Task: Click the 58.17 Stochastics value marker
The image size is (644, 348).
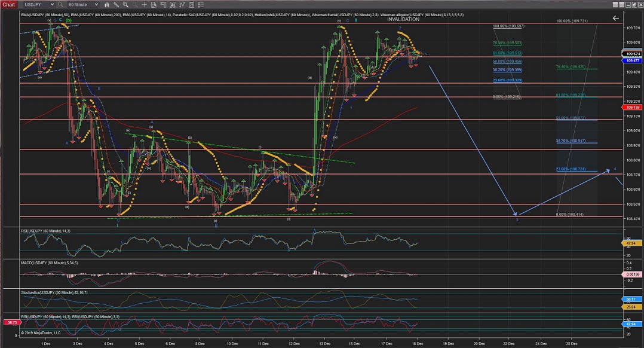Action: pyautogui.click(x=632, y=299)
